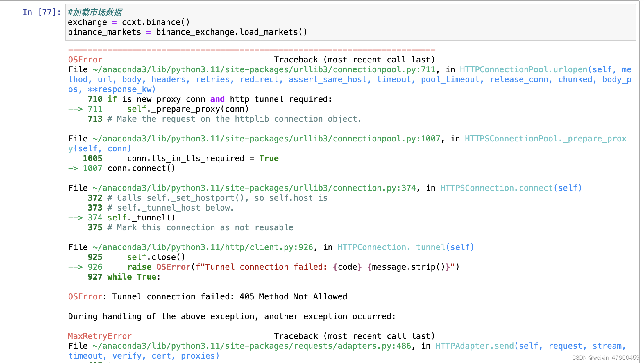Click the Chinese comment line in the cell
The height and width of the screenshot is (363, 644).
[95, 12]
